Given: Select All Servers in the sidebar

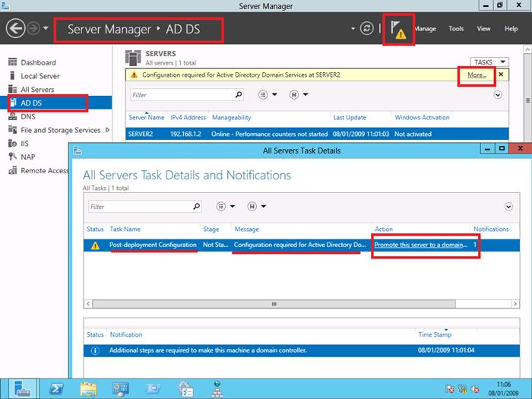Looking at the screenshot, I should pyautogui.click(x=37, y=90).
